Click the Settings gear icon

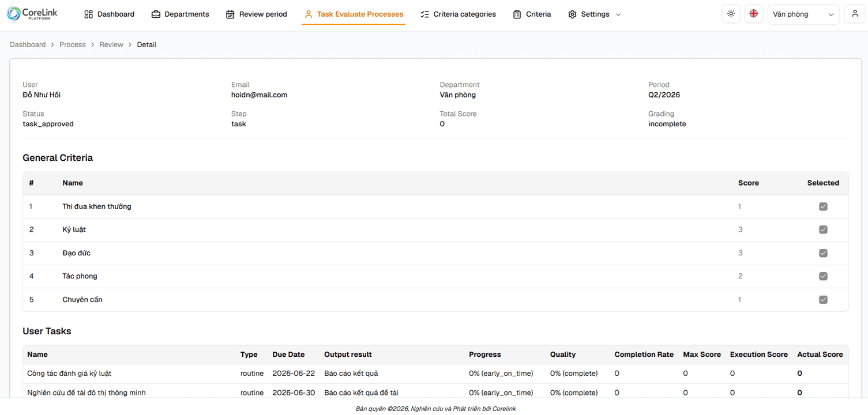tap(572, 14)
